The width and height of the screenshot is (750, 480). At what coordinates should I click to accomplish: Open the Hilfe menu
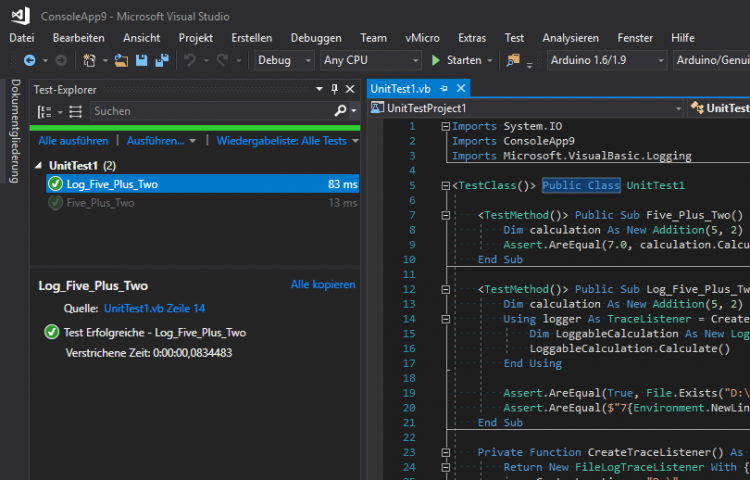coord(683,38)
